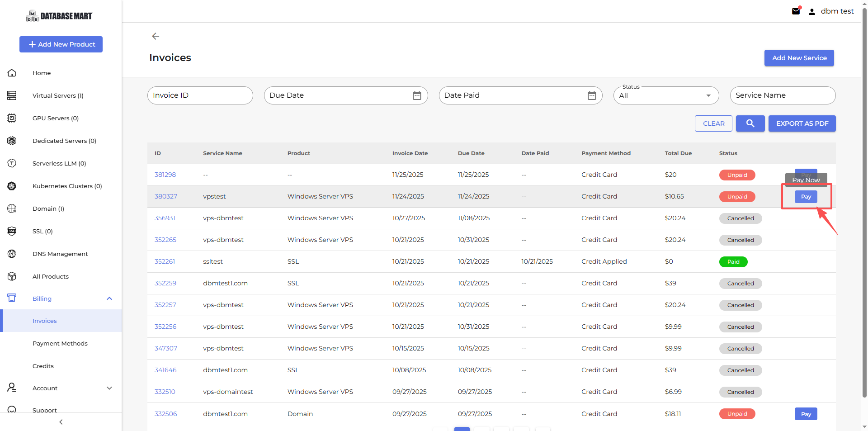
Task: Open invoice 380327 link
Action: 166,196
